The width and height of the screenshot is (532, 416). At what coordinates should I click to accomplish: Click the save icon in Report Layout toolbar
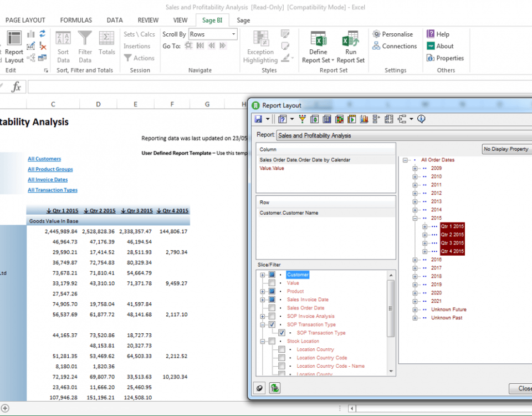pyautogui.click(x=259, y=119)
